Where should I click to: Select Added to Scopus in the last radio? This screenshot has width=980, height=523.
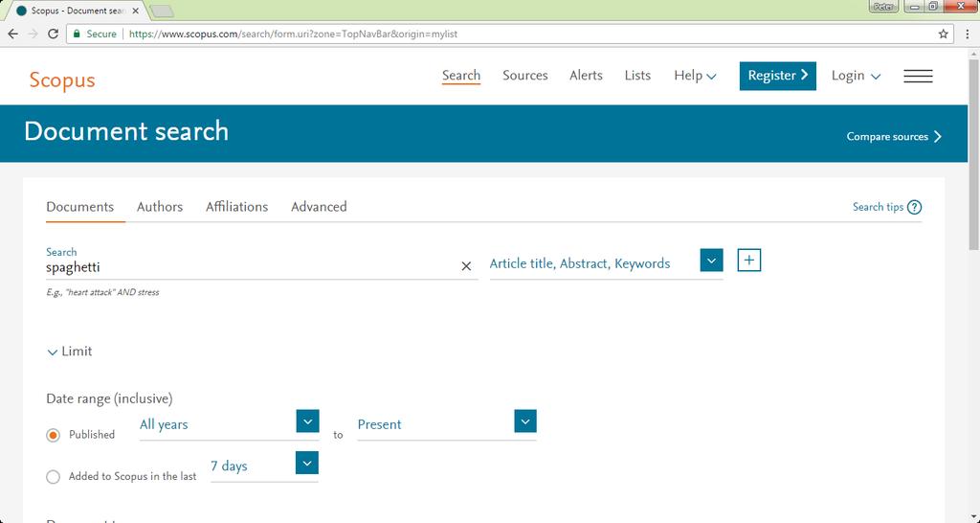(x=54, y=477)
